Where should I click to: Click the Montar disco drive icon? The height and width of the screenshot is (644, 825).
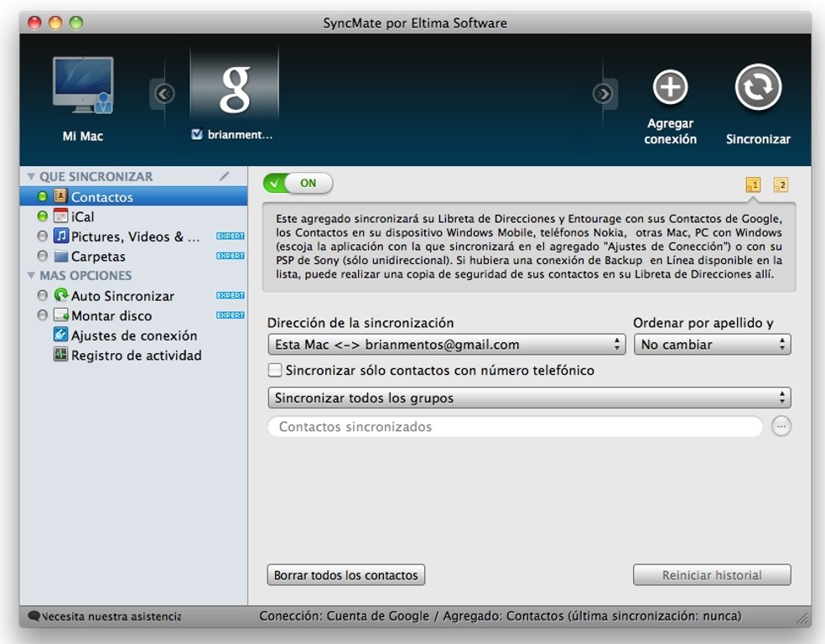coord(61,314)
